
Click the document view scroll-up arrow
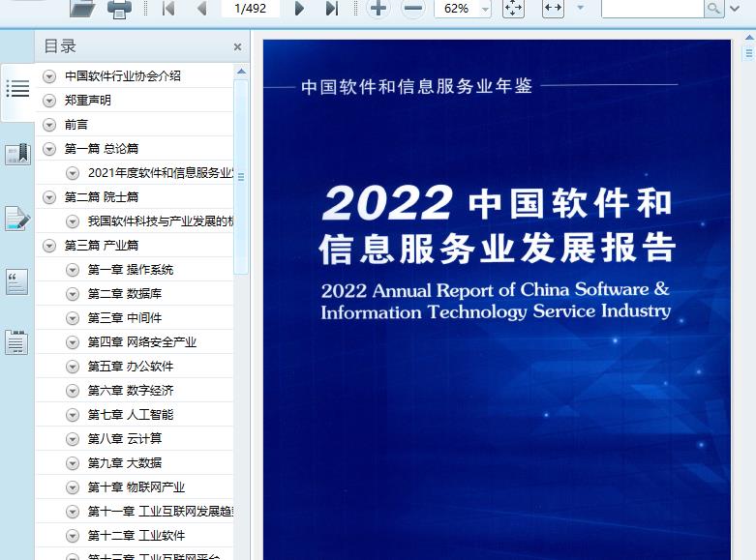pyautogui.click(x=749, y=37)
